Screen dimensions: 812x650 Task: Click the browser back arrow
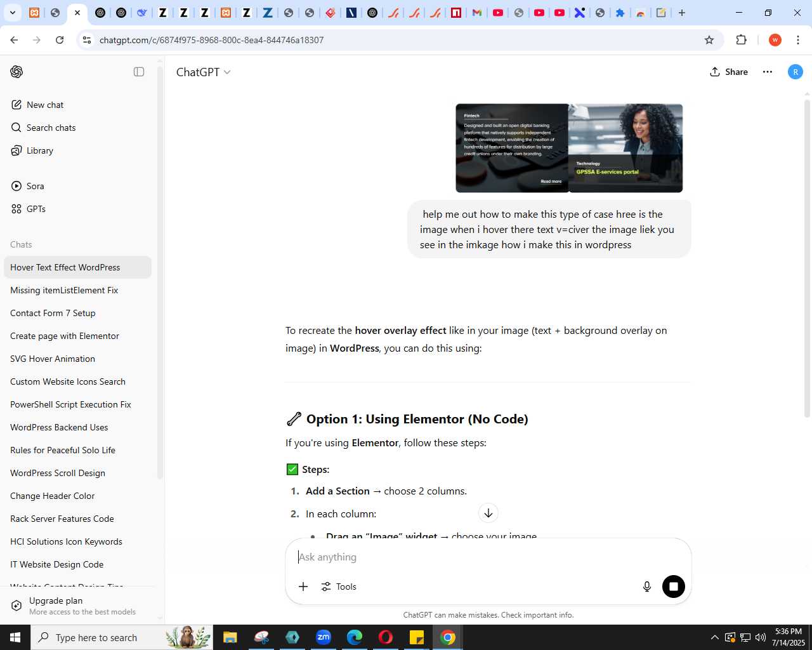point(14,40)
